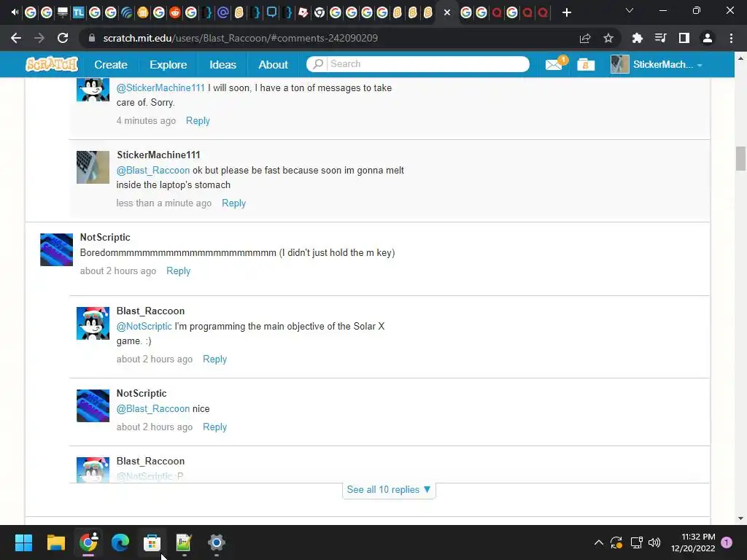Image resolution: width=747 pixels, height=560 pixels.
Task: Open a new browser tab
Action: [566, 12]
